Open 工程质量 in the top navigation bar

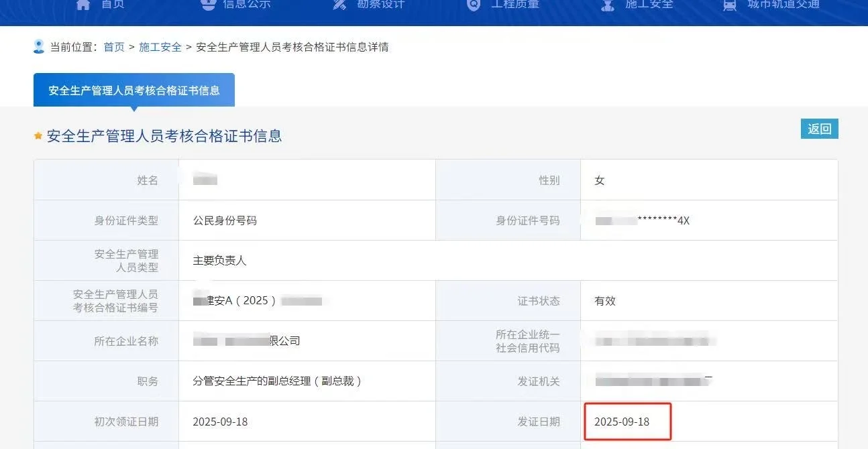click(514, 4)
